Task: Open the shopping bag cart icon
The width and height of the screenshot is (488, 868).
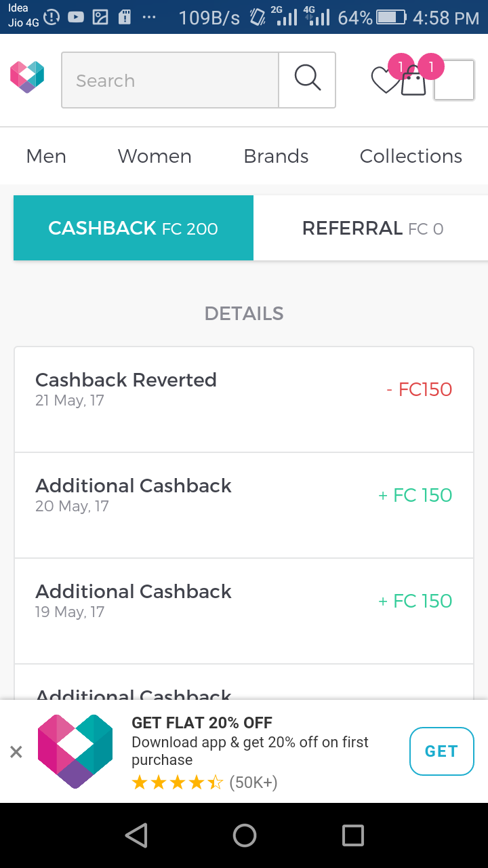Action: coord(413,83)
